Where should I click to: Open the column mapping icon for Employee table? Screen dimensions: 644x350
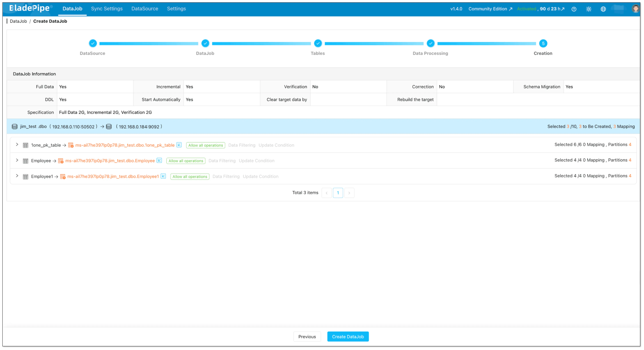tap(159, 161)
